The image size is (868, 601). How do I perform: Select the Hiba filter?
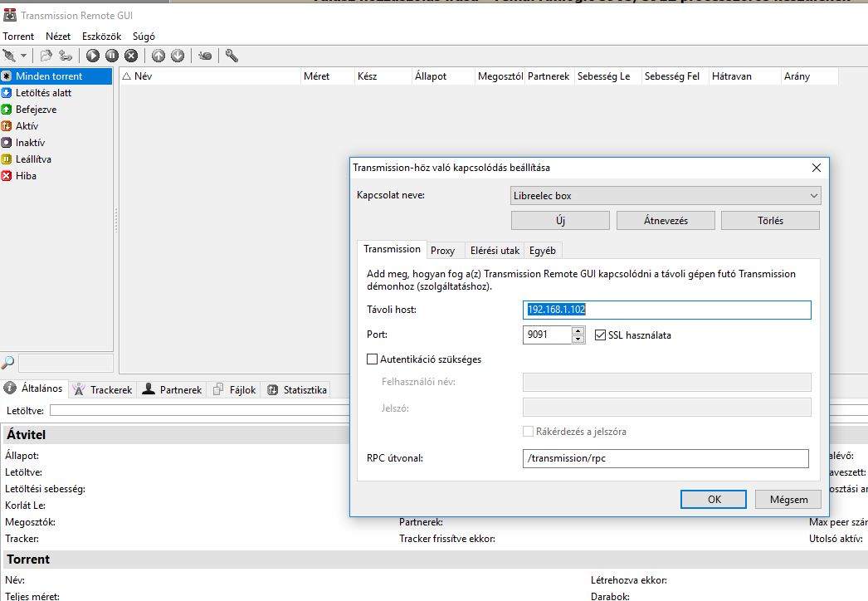56,176
